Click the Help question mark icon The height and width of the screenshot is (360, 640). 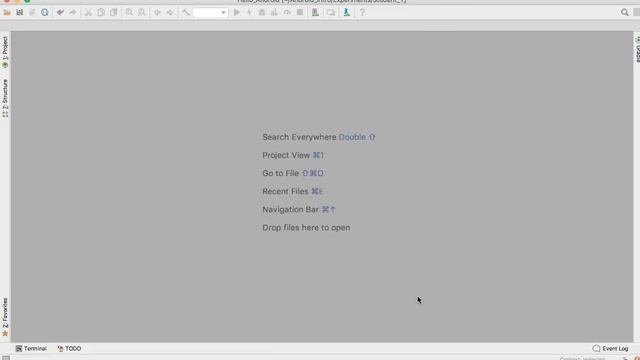[362, 13]
